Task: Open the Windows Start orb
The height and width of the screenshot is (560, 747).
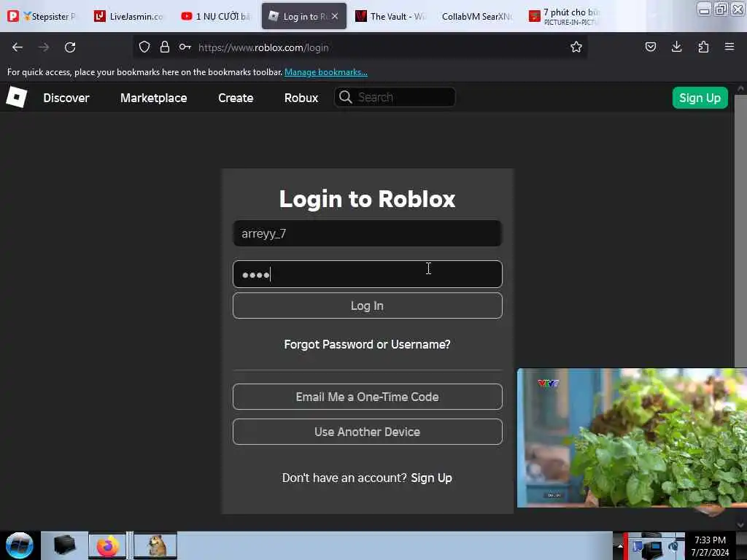Action: pos(19,545)
